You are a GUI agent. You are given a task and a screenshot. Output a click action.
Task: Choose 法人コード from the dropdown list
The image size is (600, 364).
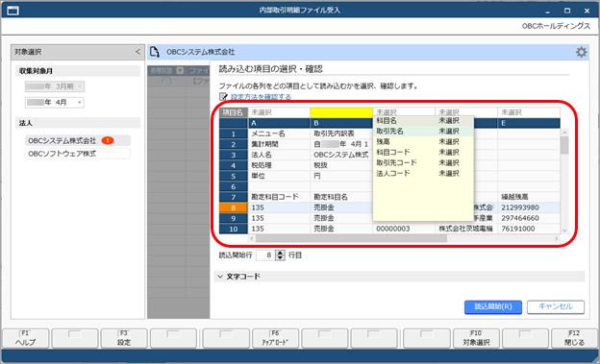pos(423,173)
